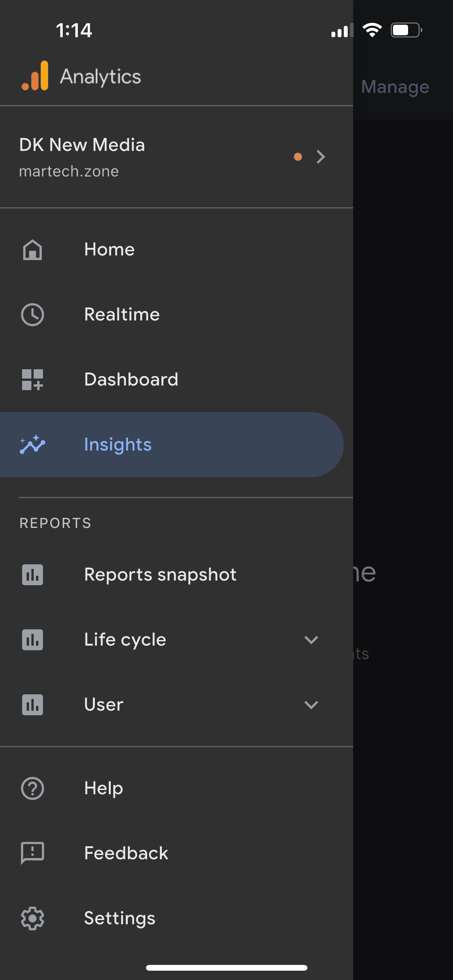Tap the martech.zone property name
Screen dimensions: 453x980
(69, 171)
